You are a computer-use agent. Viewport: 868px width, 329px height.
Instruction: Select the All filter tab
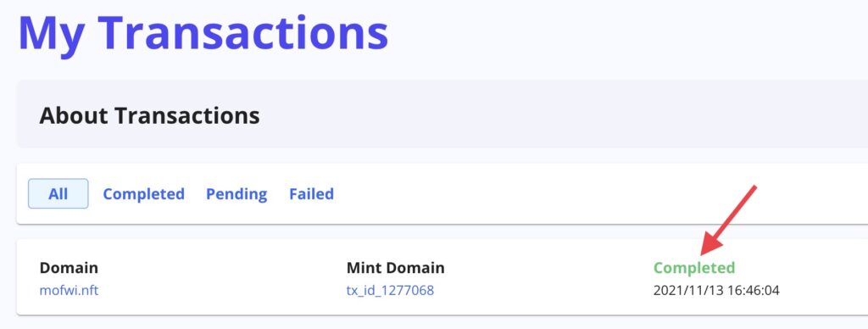58,194
